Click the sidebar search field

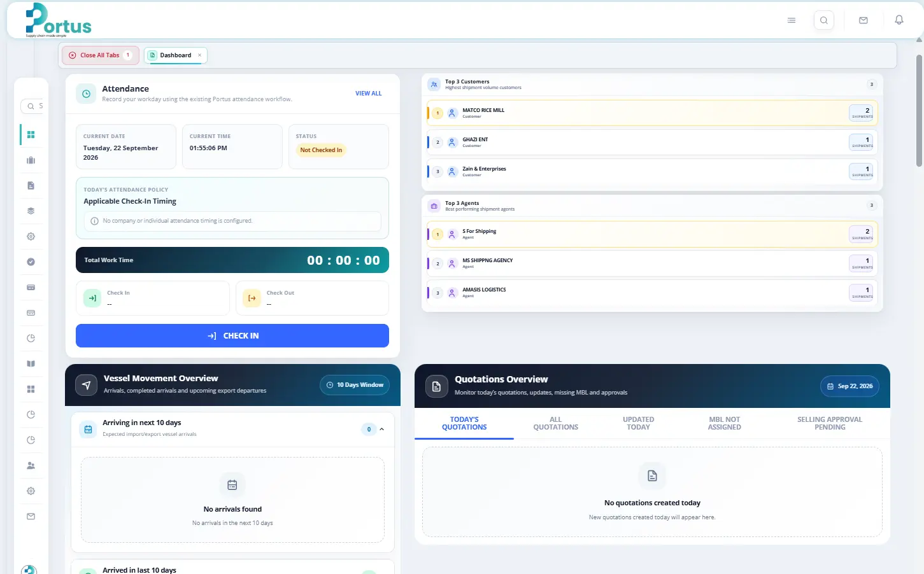32,106
